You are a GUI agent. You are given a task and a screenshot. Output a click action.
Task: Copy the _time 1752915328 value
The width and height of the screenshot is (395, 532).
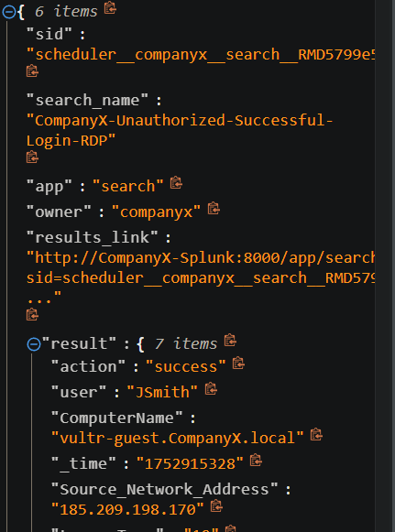point(256,461)
